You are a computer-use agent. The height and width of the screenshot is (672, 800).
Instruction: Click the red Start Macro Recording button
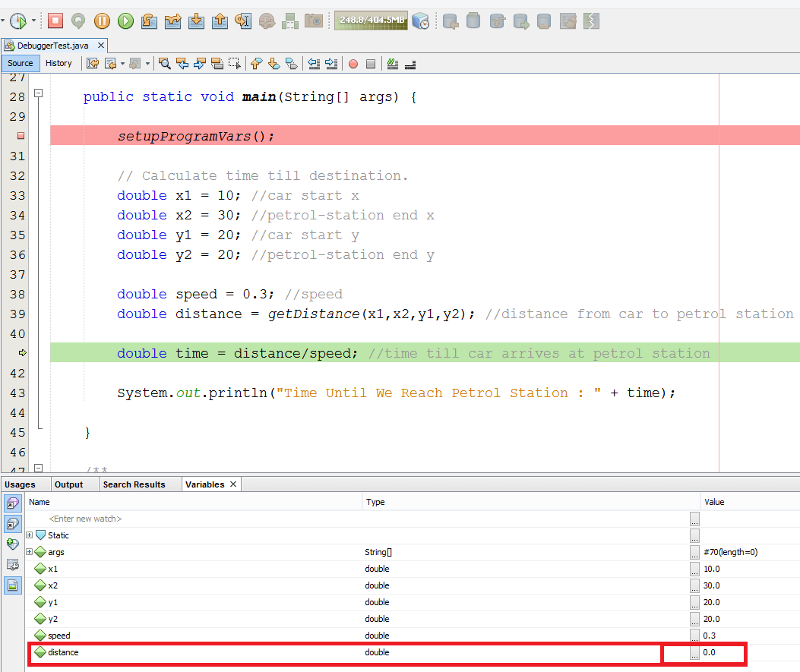pos(353,64)
